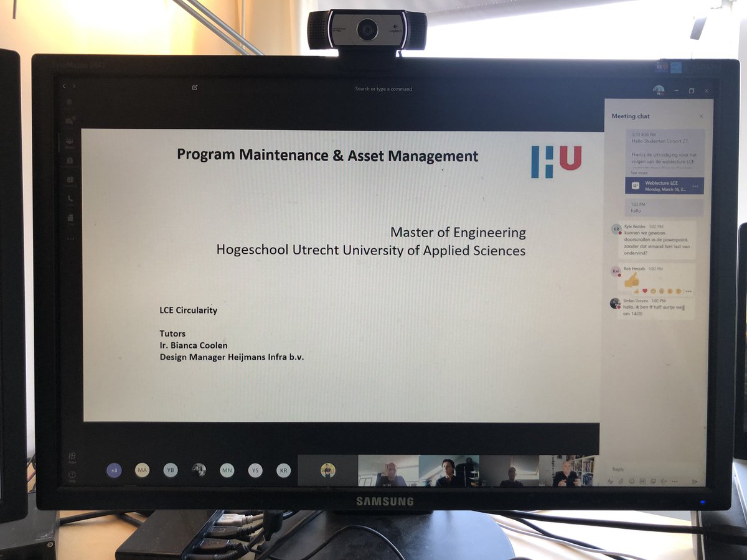This screenshot has width=747, height=560.
Task: Select the KR participant avatar in meeting strip
Action: pyautogui.click(x=284, y=470)
